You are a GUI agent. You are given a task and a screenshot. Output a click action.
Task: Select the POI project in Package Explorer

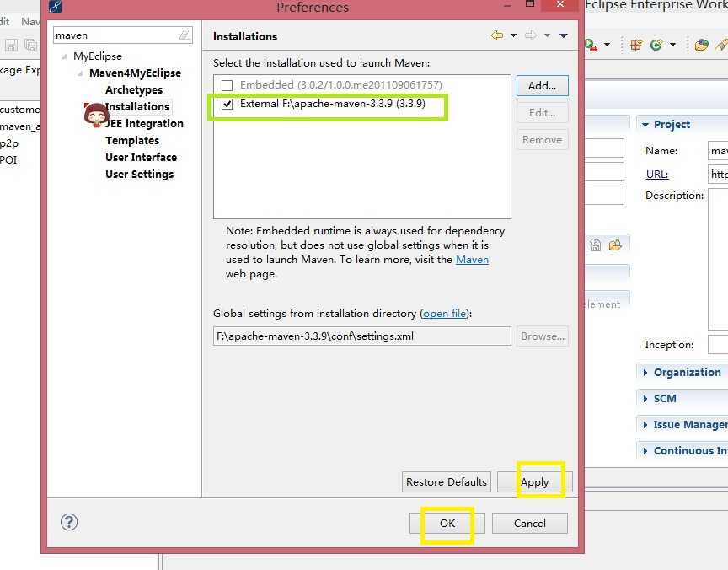coord(8,160)
